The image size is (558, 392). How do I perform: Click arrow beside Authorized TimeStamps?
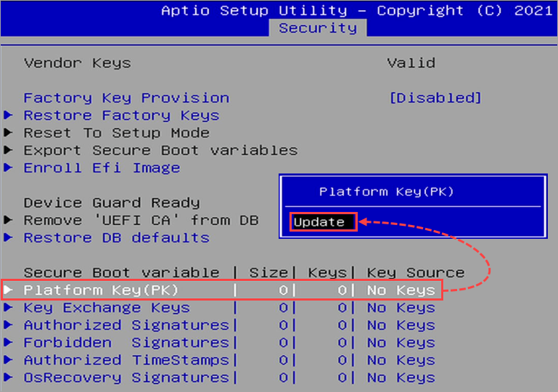pyautogui.click(x=9, y=360)
